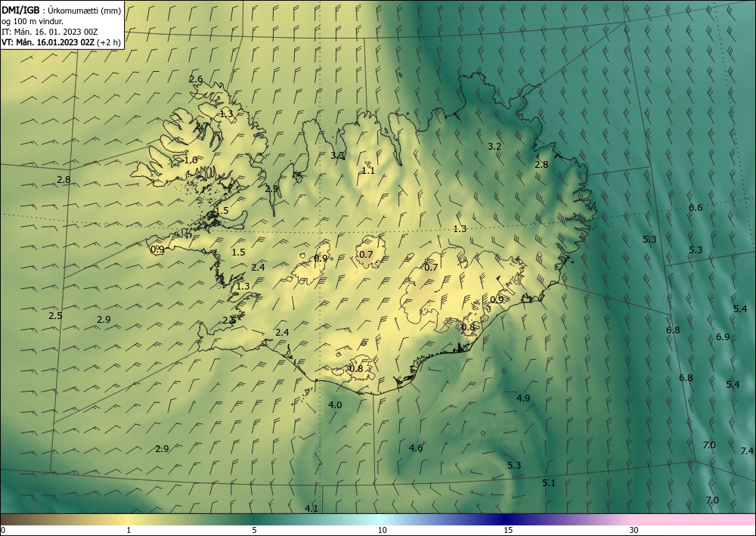Viewport: 756px width, 536px height.
Task: Pick the 6.9 value label on the map
Action: pos(723,337)
